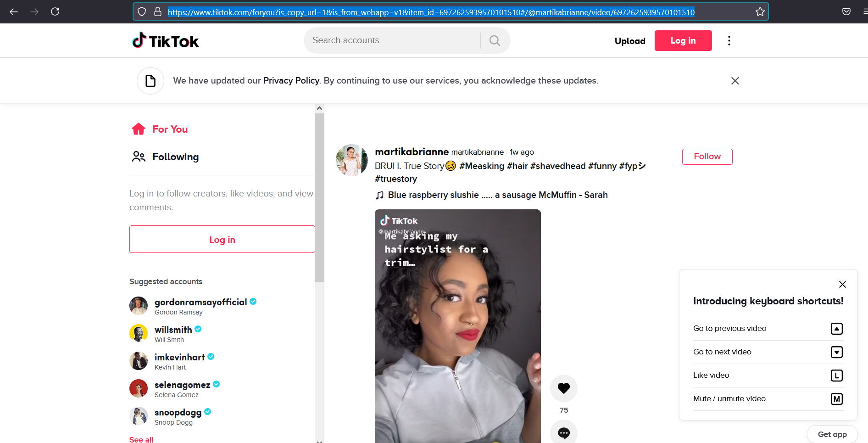Open gordonramsayofficial's avatar
The height and width of the screenshot is (443, 868).
point(139,306)
